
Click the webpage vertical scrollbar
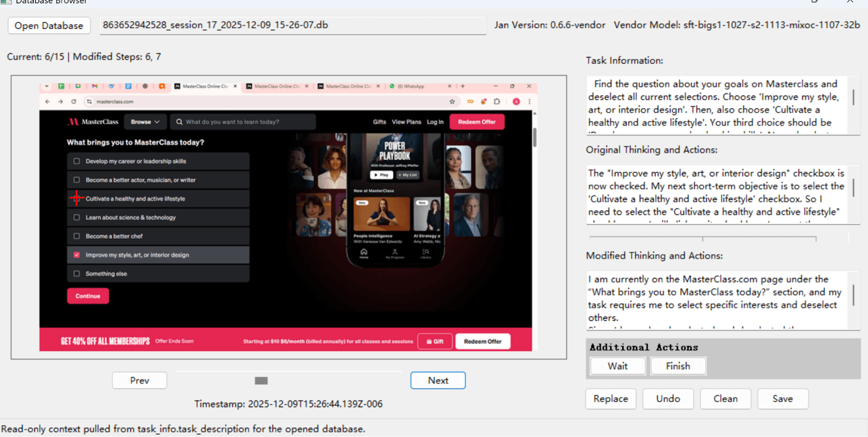click(535, 137)
